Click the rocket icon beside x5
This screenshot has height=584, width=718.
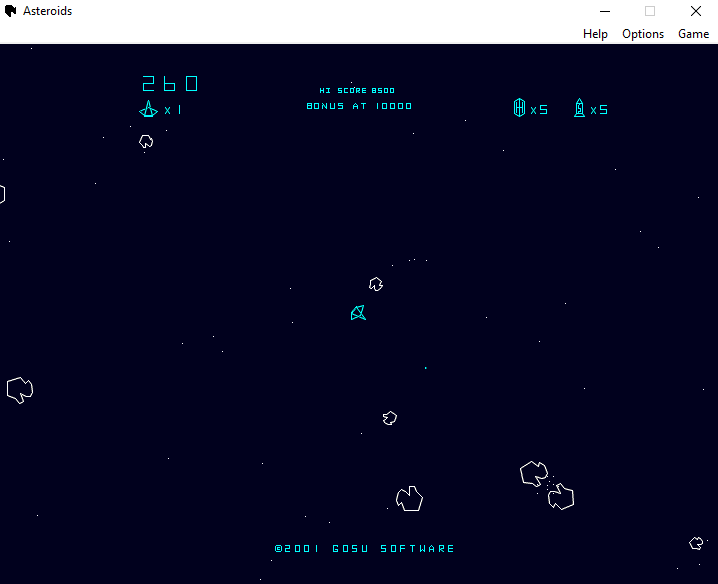(579, 108)
